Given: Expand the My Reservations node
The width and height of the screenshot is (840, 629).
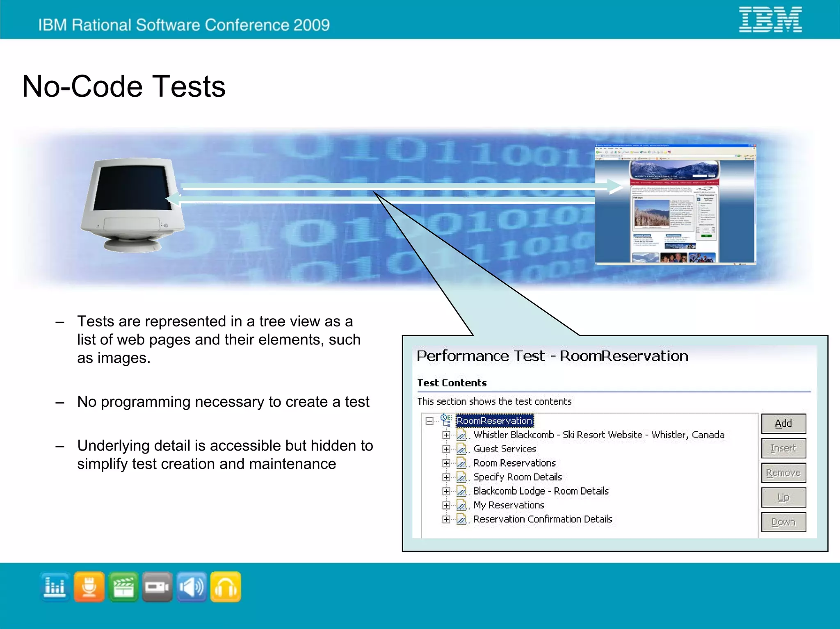Looking at the screenshot, I should [446, 505].
